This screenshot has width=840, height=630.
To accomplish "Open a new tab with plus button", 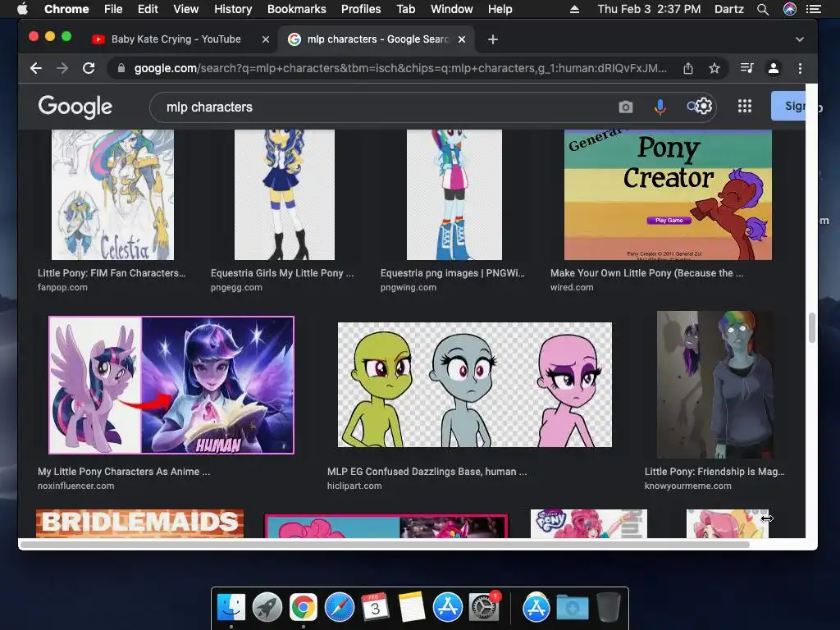I will [493, 39].
